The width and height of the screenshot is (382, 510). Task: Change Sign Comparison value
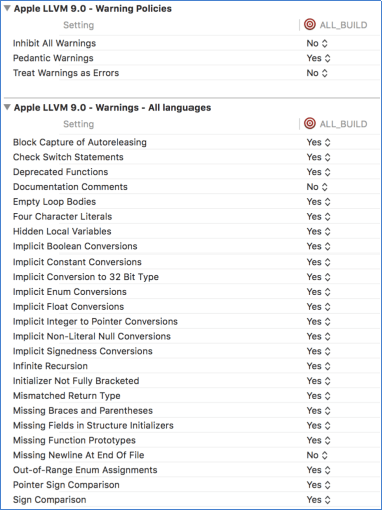click(x=318, y=500)
